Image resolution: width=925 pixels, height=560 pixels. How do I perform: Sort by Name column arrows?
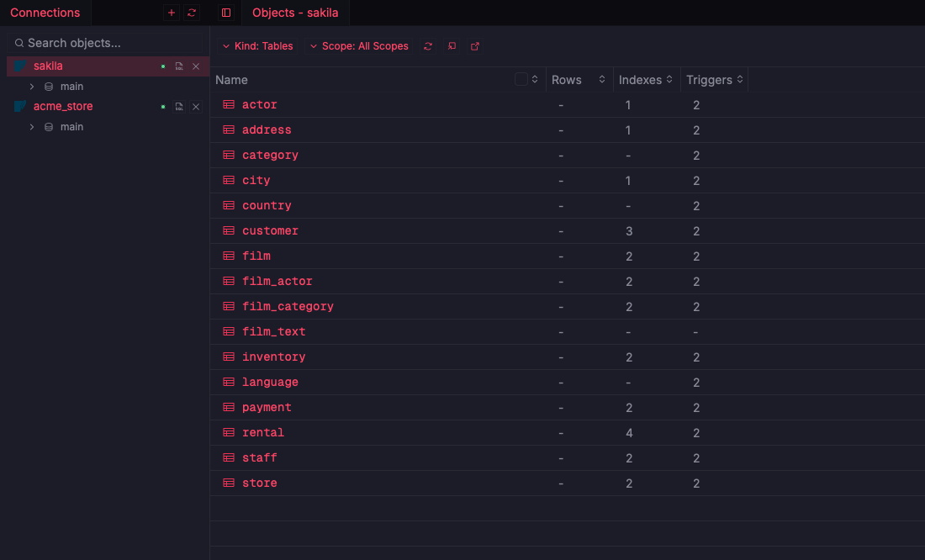coord(535,79)
